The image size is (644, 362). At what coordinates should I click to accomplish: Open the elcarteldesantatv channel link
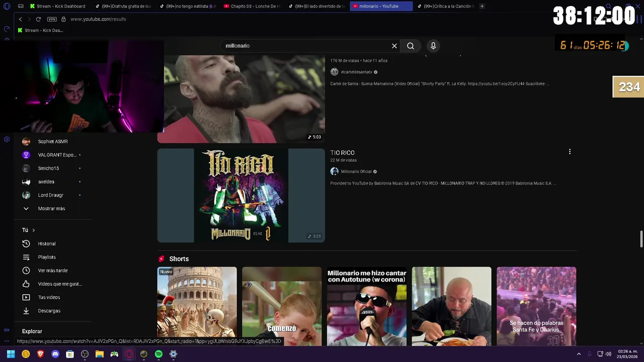tap(356, 72)
